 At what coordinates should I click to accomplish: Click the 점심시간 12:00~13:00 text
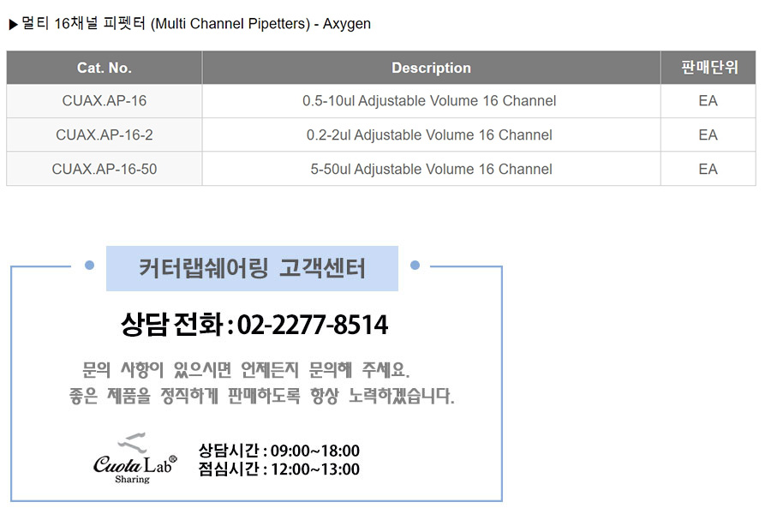(278, 469)
